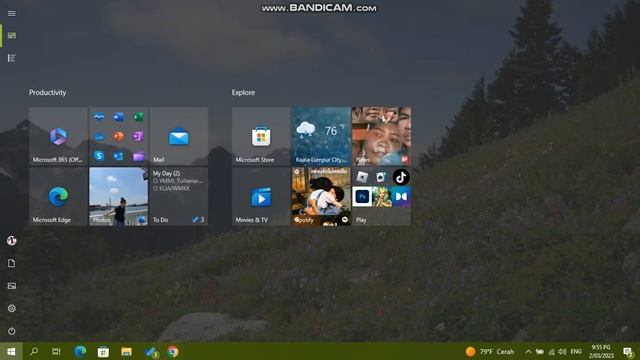640x360 pixels.
Task: Open the Pictures folder shortcut
Action: click(x=11, y=286)
